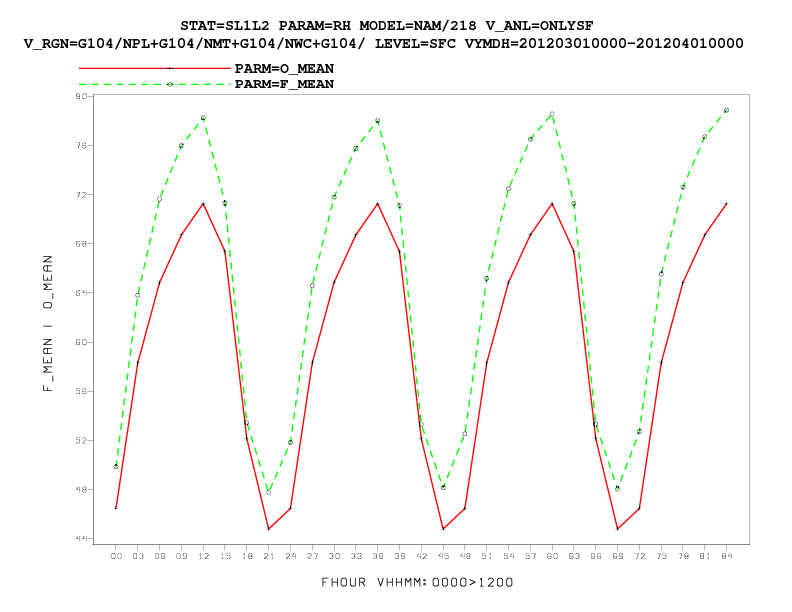This screenshot has height=612, width=792.
Task: Click the x-axis tick label 75
Action: [661, 556]
